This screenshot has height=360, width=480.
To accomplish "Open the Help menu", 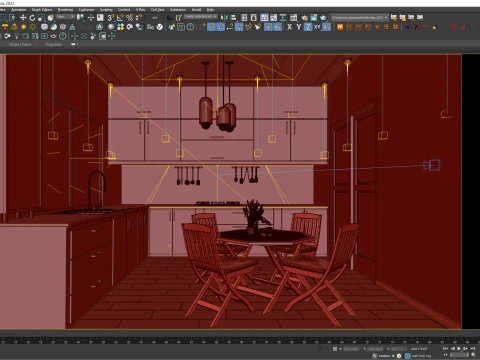I will pyautogui.click(x=210, y=10).
